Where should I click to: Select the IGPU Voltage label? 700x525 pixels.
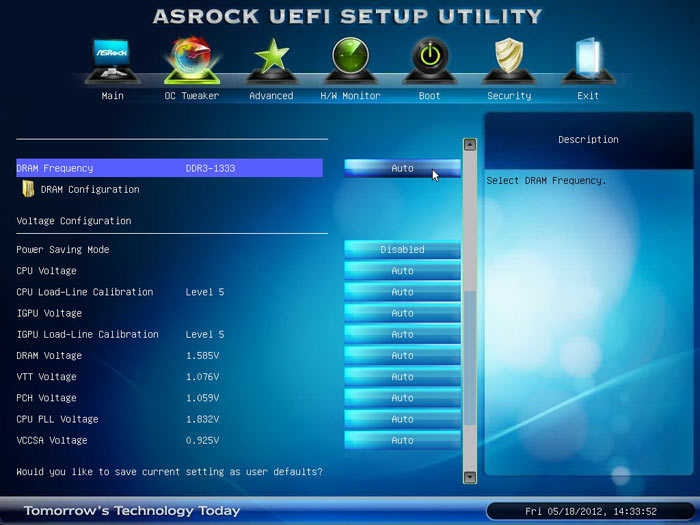tap(49, 313)
